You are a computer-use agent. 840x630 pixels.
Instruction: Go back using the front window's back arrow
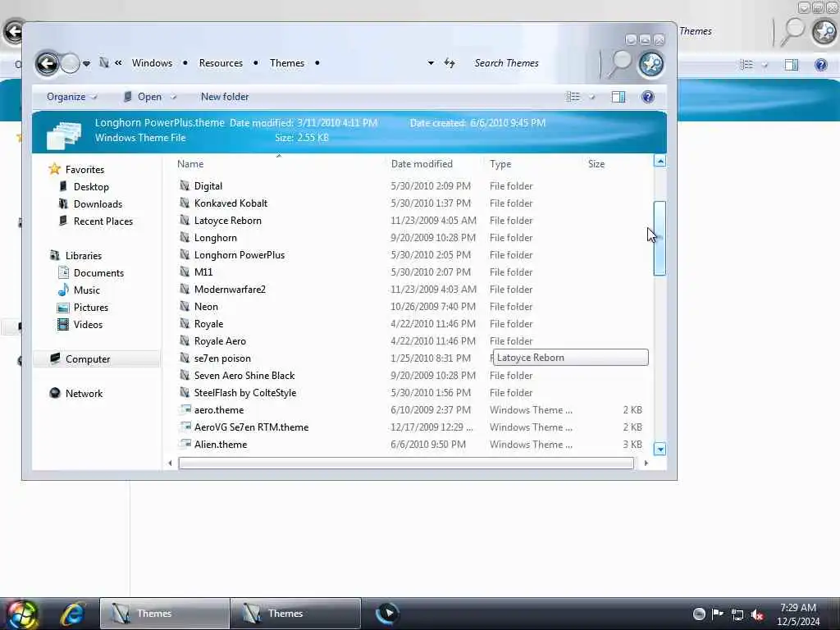[47, 64]
